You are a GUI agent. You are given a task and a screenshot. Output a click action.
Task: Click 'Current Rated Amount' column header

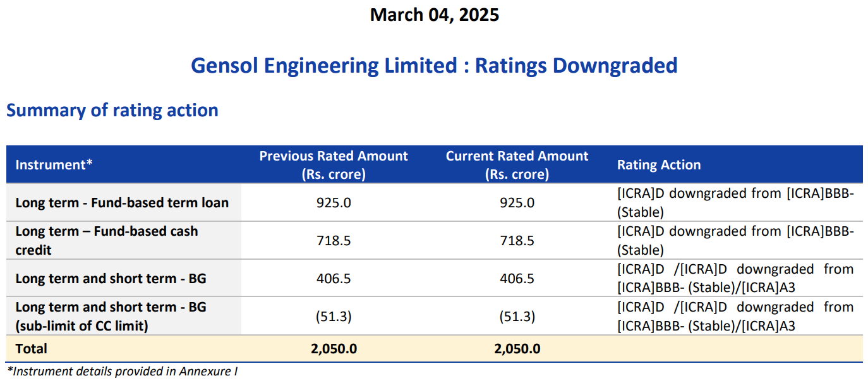pyautogui.click(x=517, y=165)
